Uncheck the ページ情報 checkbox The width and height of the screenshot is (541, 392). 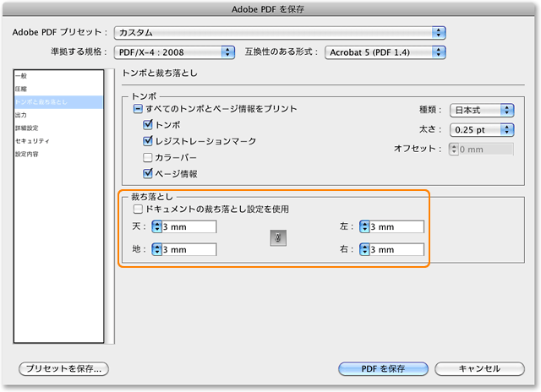click(148, 173)
